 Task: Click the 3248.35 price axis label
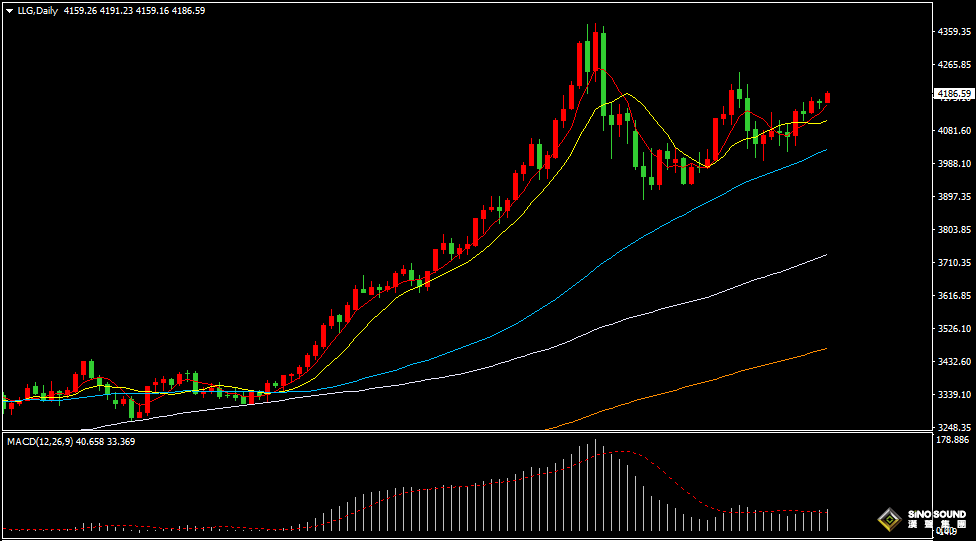(x=954, y=427)
